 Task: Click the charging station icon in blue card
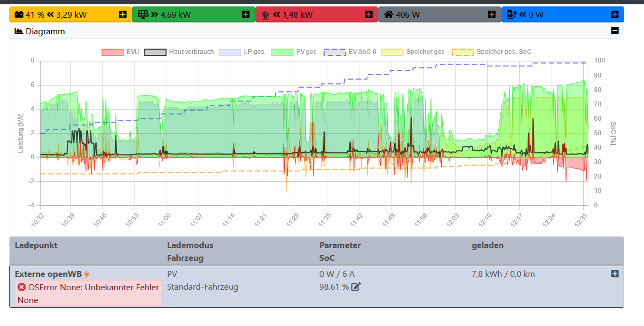[511, 14]
